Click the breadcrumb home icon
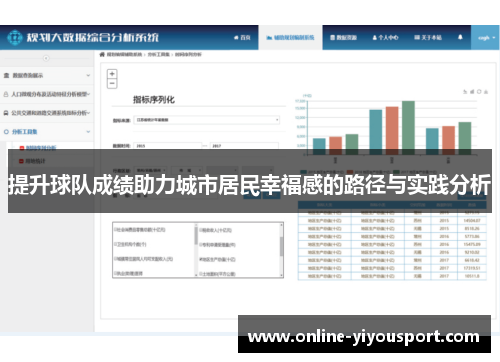The height and width of the screenshot is (362, 500). 102,54
